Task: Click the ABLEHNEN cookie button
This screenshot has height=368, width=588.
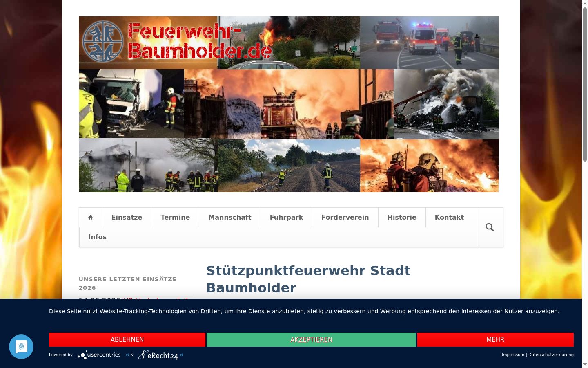Action: 127,340
